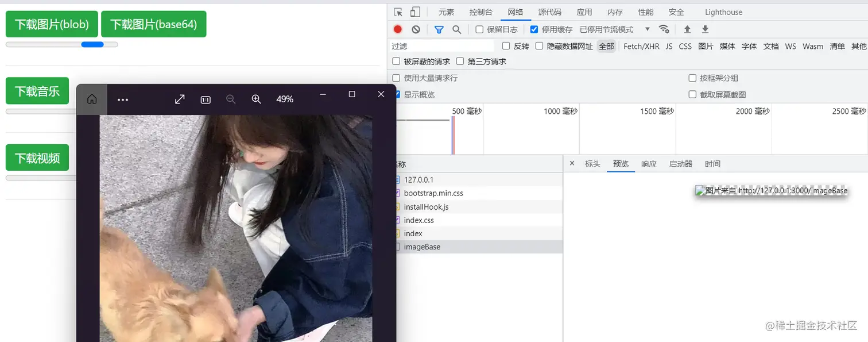Image resolution: width=868 pixels, height=342 pixels.
Task: Open photo viewer more options ellipsis
Action: tap(123, 99)
